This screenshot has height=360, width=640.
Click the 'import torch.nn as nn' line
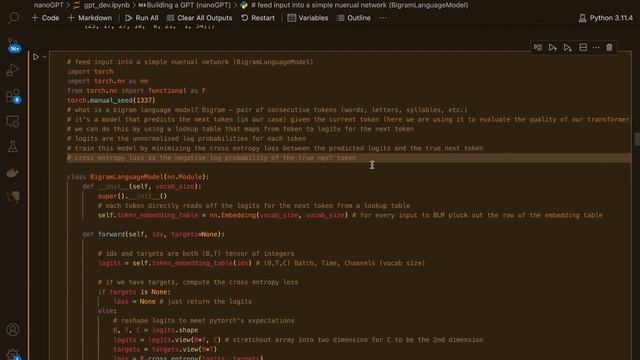107,81
